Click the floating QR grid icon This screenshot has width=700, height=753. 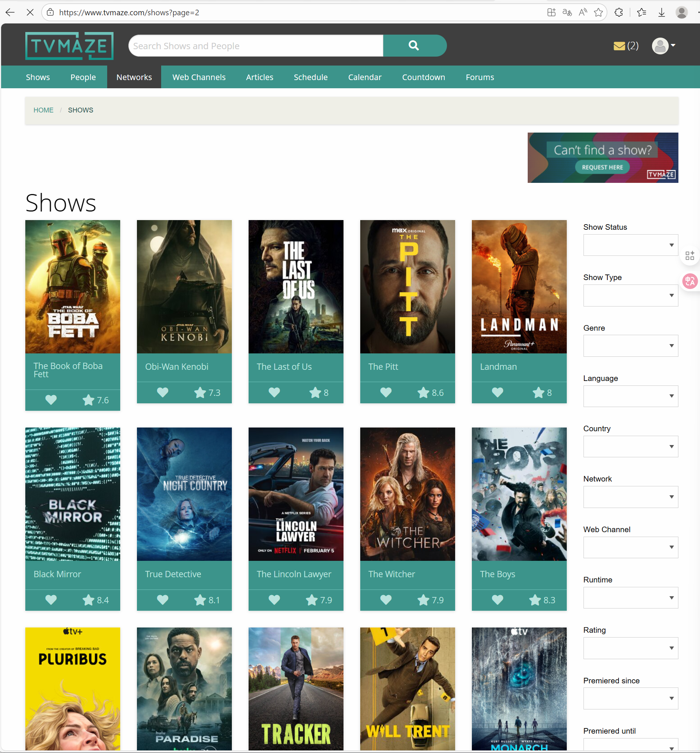690,255
